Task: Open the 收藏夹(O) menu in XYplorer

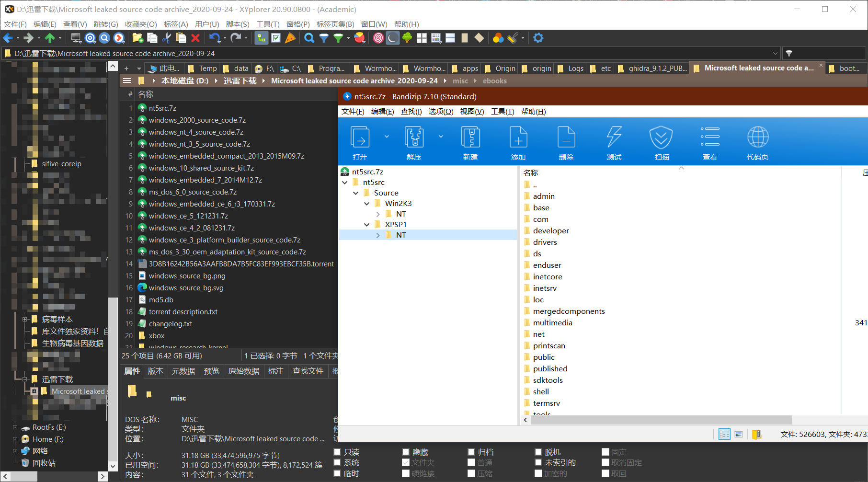Action: point(141,24)
